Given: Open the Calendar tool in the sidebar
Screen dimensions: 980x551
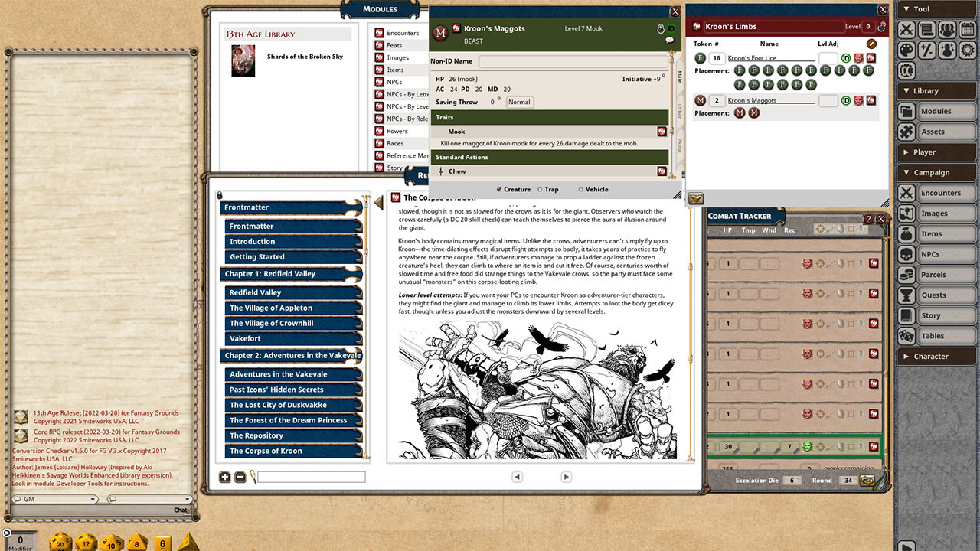Looking at the screenshot, I should click(x=967, y=29).
